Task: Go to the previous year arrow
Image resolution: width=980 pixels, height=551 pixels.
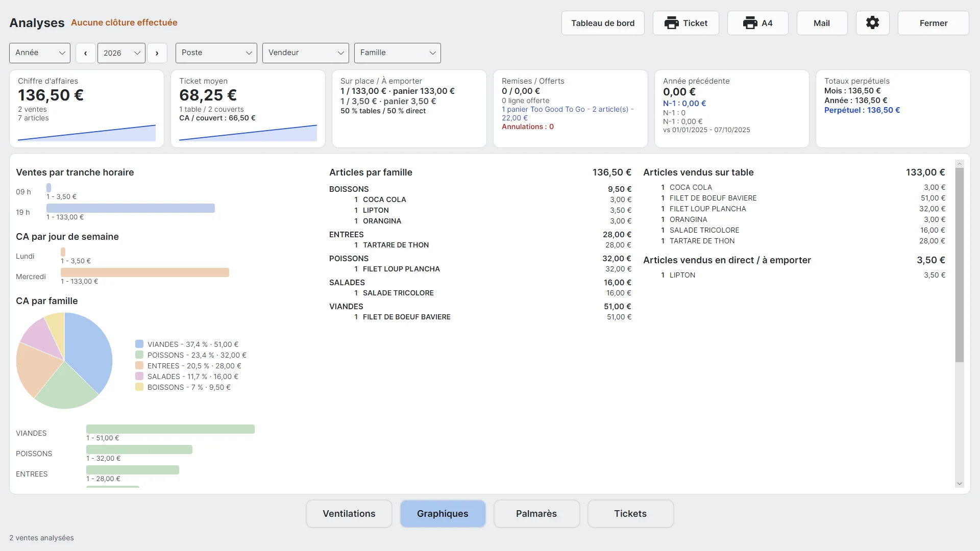Action: 86,53
